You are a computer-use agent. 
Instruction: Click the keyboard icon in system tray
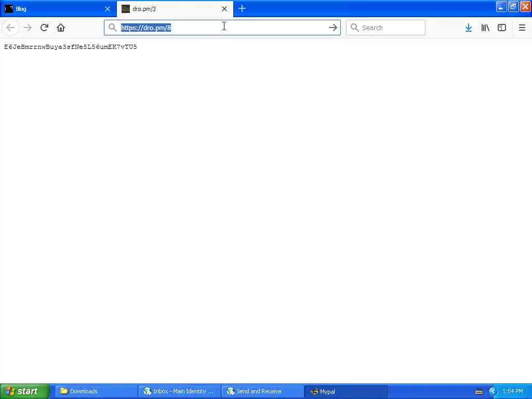coord(478,392)
